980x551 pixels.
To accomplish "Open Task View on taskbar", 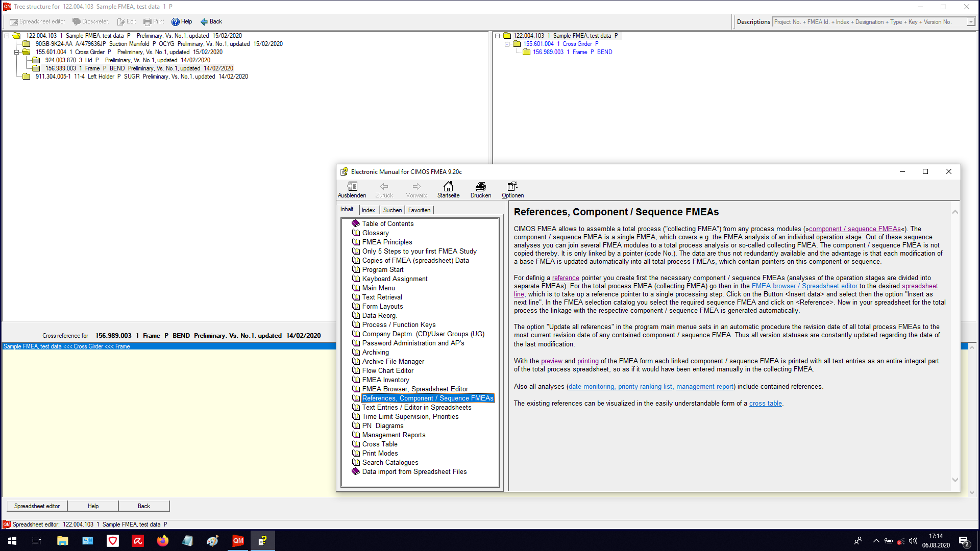I will tap(37, 541).
